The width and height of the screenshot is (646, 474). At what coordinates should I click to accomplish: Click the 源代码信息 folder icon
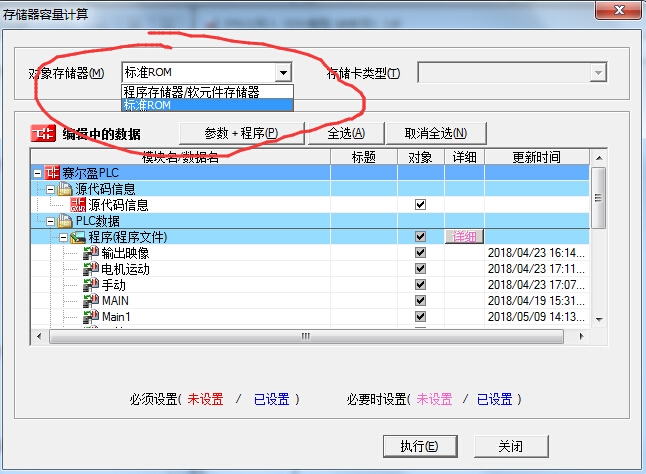(x=65, y=189)
